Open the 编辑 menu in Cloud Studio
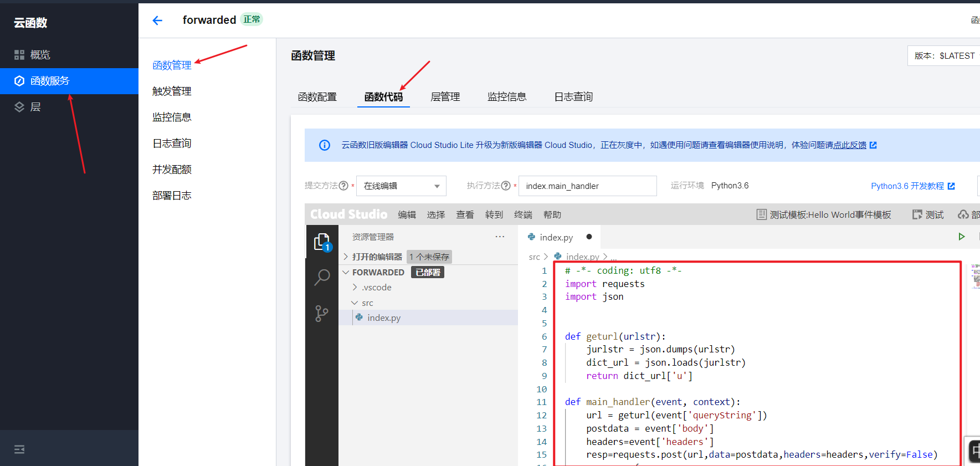Screen dimensions: 980x466 pos(407,214)
